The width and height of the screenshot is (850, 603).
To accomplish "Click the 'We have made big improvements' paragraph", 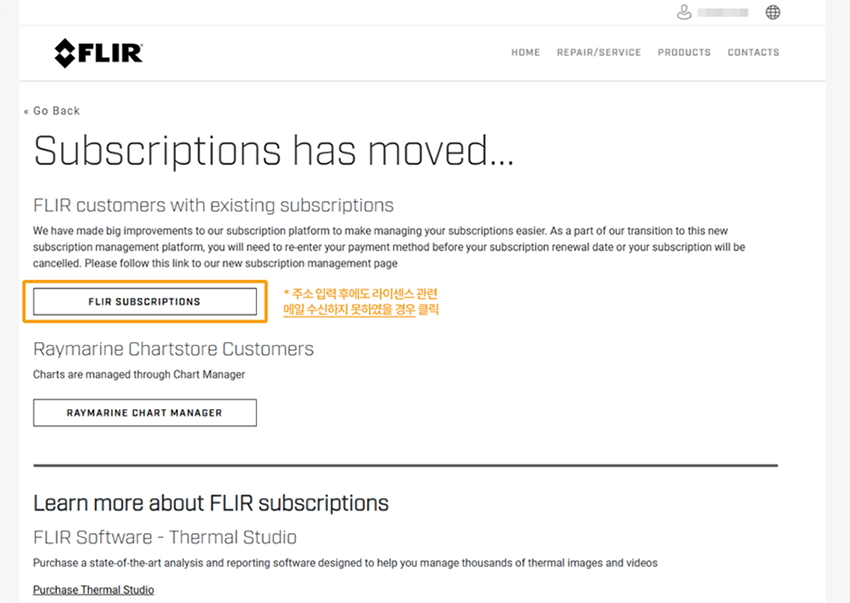I will pyautogui.click(x=389, y=247).
